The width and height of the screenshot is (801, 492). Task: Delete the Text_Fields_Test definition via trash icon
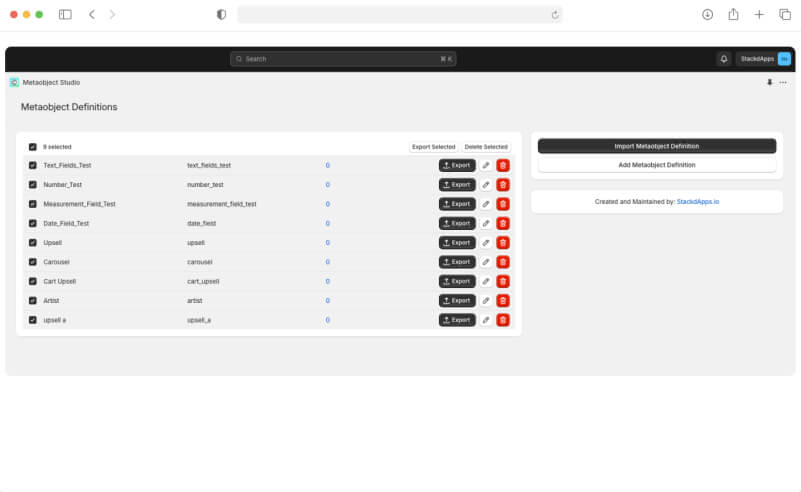(x=503, y=165)
